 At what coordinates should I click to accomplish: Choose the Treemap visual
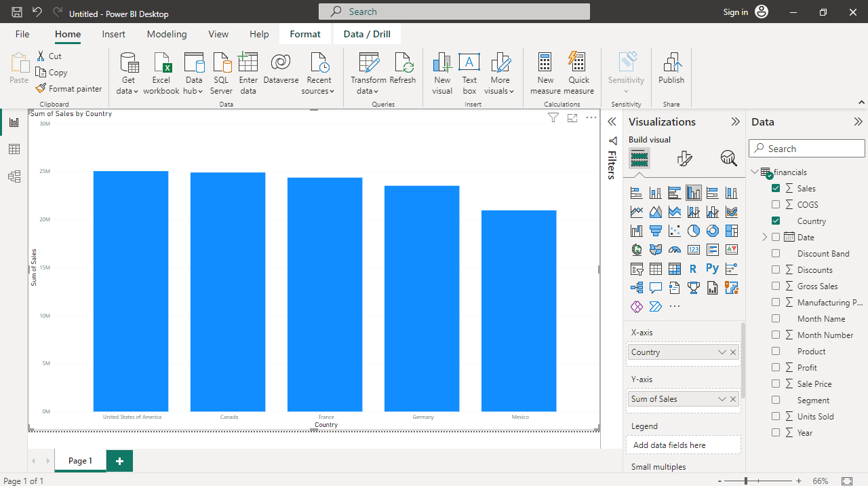(x=731, y=231)
